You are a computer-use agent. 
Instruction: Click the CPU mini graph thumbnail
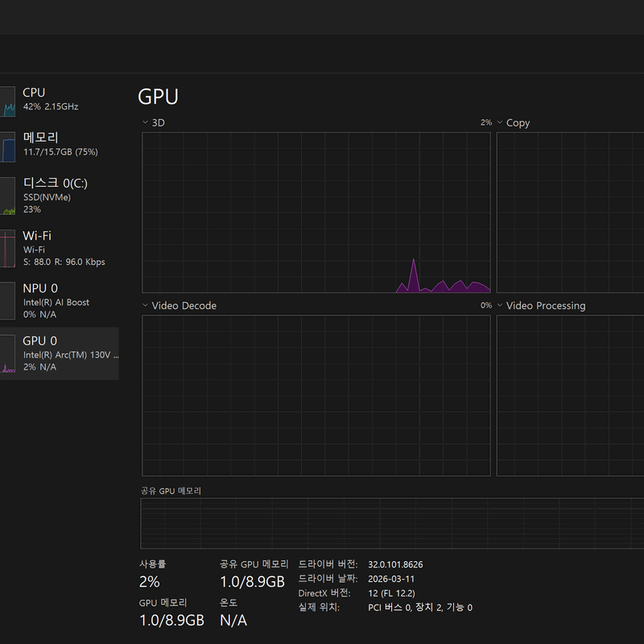(x=7, y=101)
